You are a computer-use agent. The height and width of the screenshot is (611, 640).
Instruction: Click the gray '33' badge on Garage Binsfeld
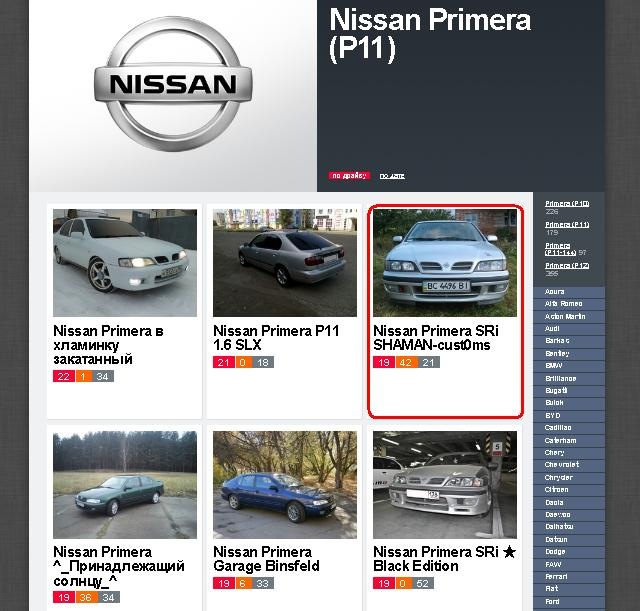click(262, 583)
